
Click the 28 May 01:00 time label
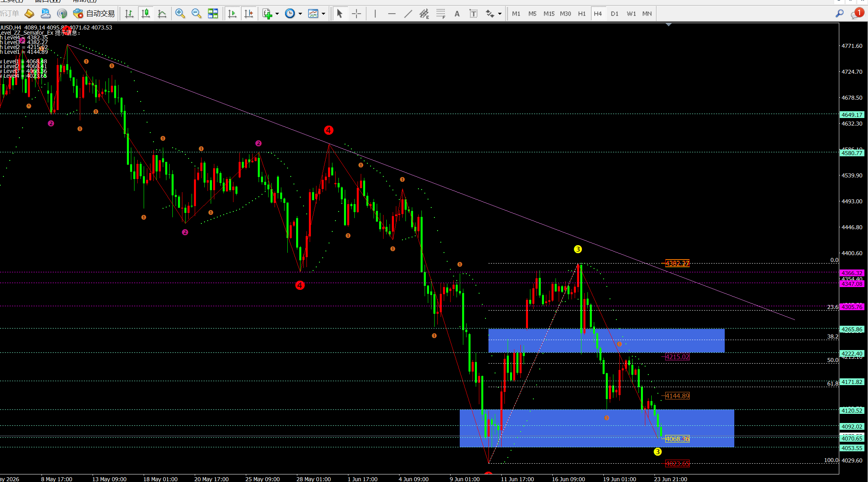tap(313, 479)
